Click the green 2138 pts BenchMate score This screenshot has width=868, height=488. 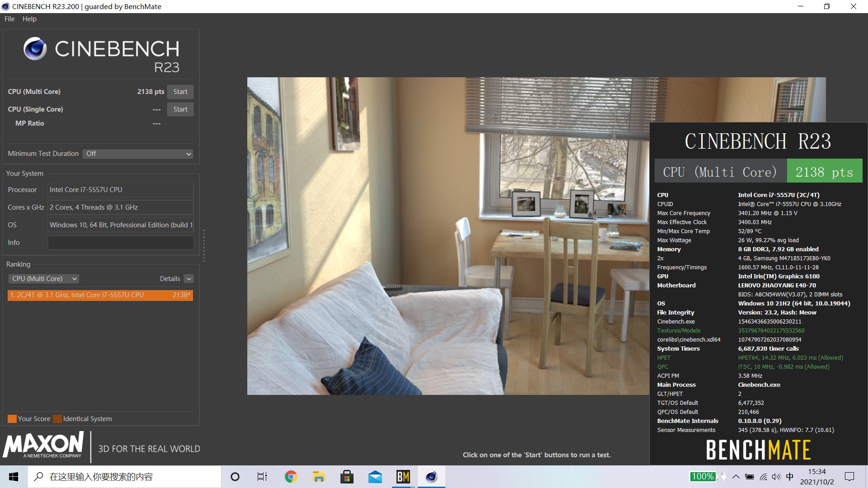[x=825, y=172]
